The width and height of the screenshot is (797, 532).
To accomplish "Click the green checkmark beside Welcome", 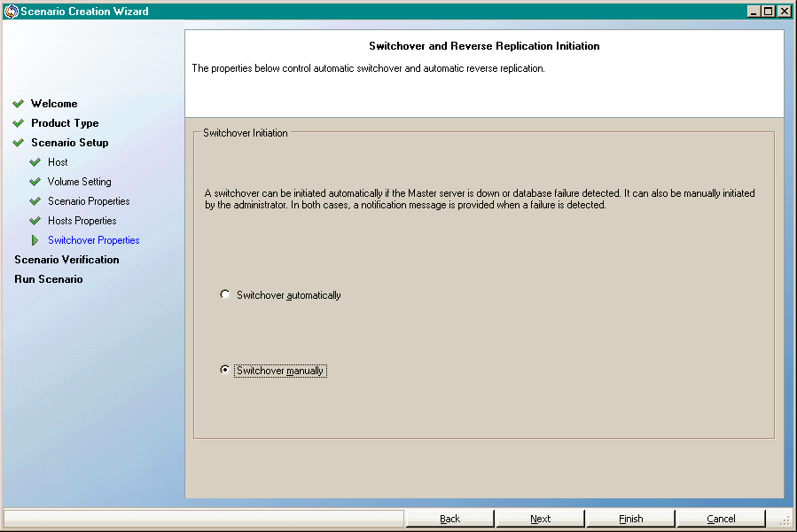I will pyautogui.click(x=19, y=104).
